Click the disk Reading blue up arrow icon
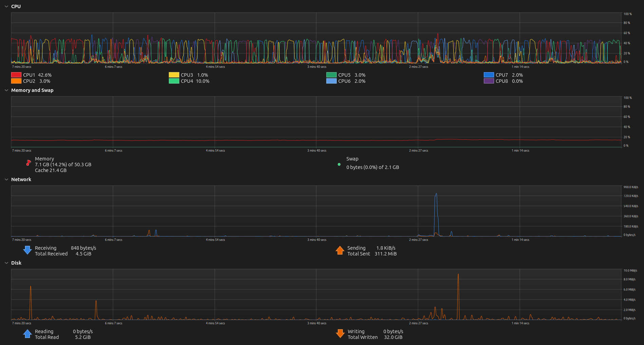 click(x=27, y=334)
